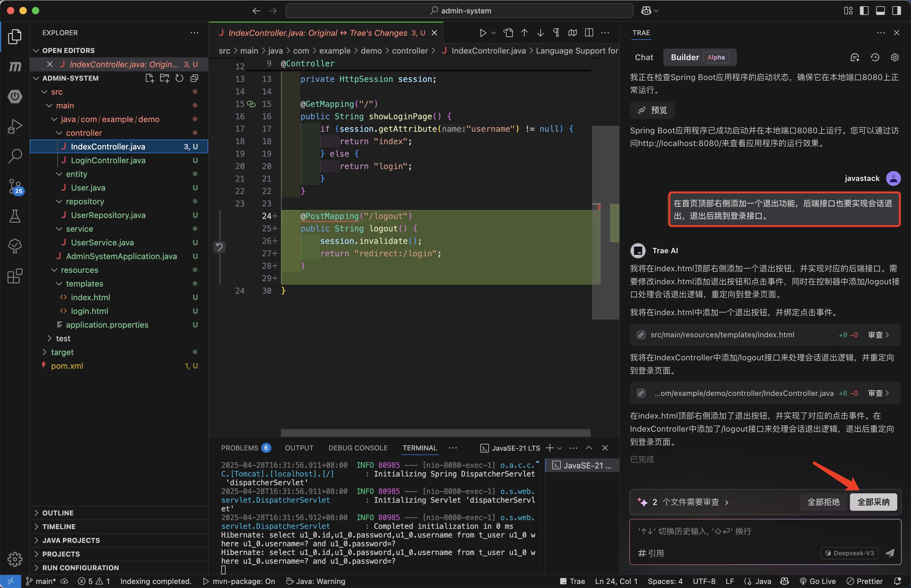Click new file icon in explorer
This screenshot has height=588, width=911.
(149, 78)
